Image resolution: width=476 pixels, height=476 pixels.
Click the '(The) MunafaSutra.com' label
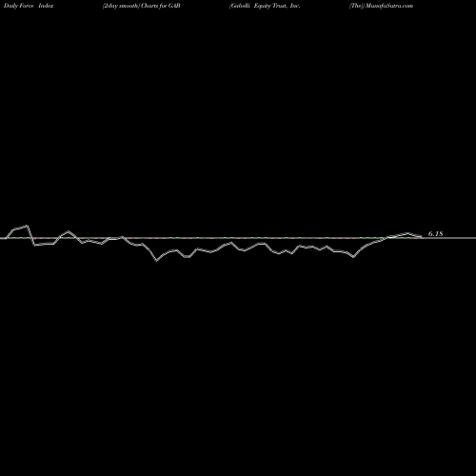(x=381, y=6)
